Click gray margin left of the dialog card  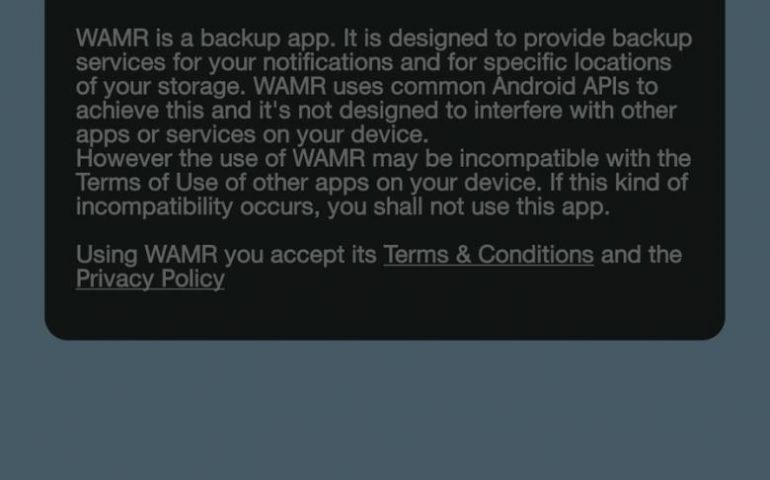pyautogui.click(x=22, y=167)
